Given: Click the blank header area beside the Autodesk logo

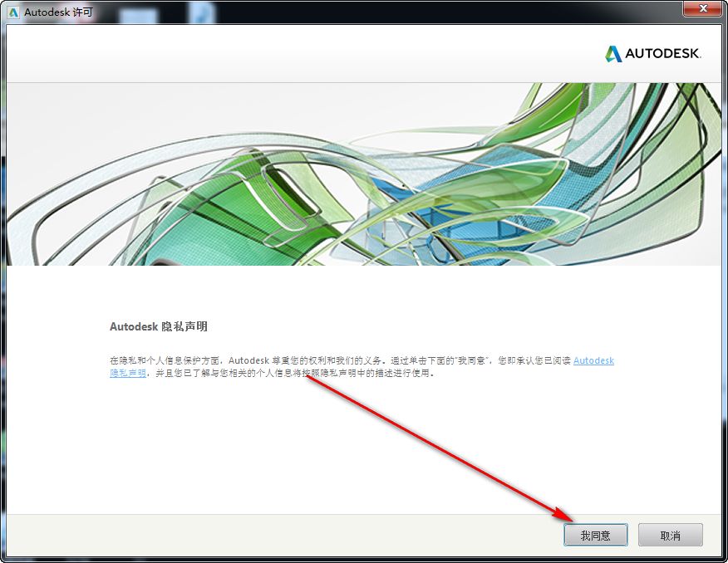Looking at the screenshot, I should (x=302, y=54).
